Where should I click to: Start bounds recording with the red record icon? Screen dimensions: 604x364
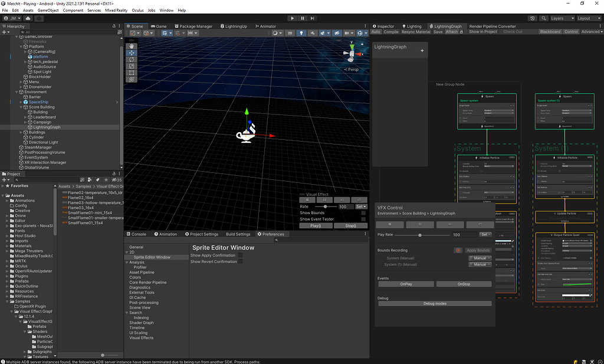pyautogui.click(x=458, y=250)
